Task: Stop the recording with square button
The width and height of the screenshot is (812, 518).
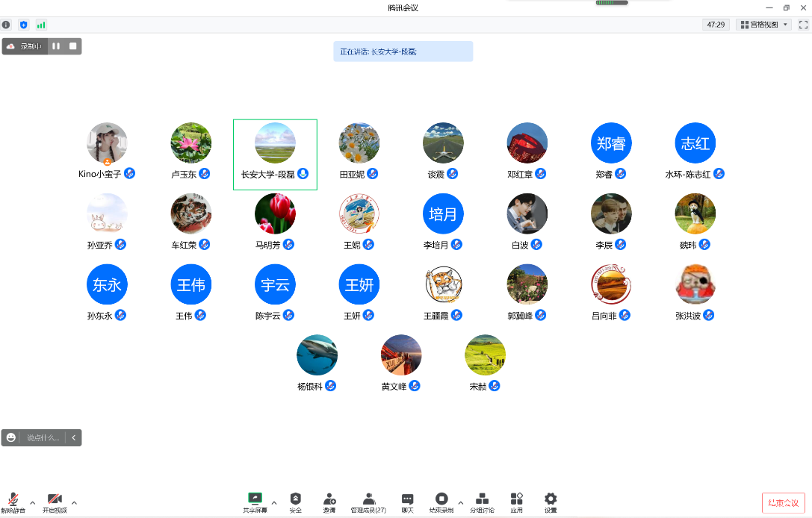Action: tap(73, 46)
